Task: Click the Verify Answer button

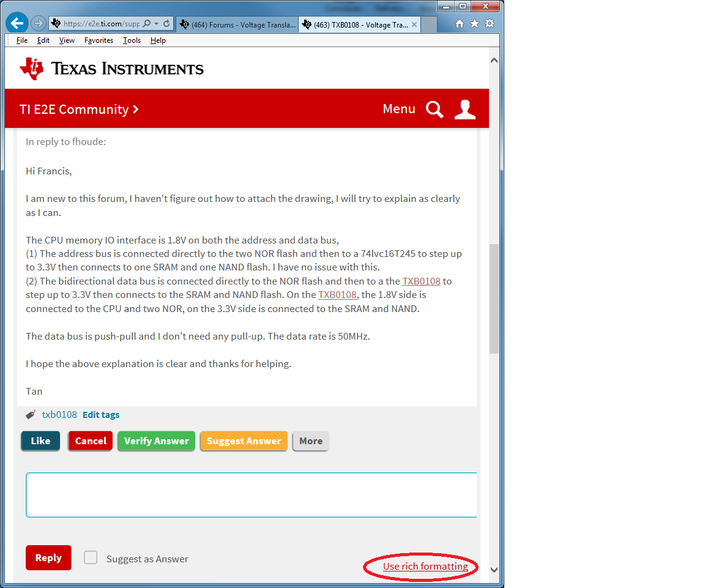Action: click(157, 441)
